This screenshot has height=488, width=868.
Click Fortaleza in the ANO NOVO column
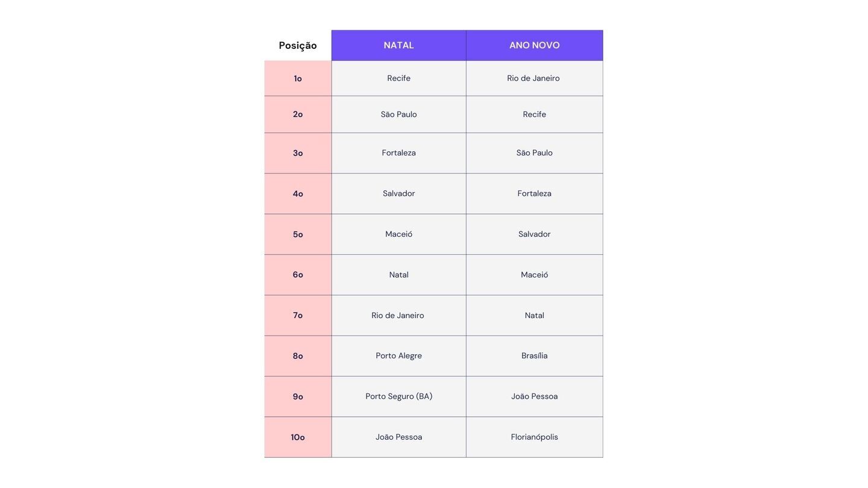534,193
